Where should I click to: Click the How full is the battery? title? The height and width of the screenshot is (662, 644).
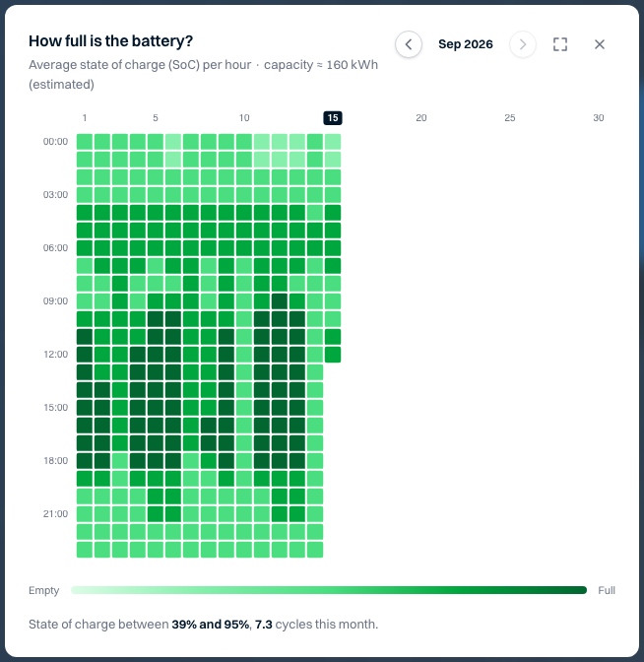(x=110, y=41)
